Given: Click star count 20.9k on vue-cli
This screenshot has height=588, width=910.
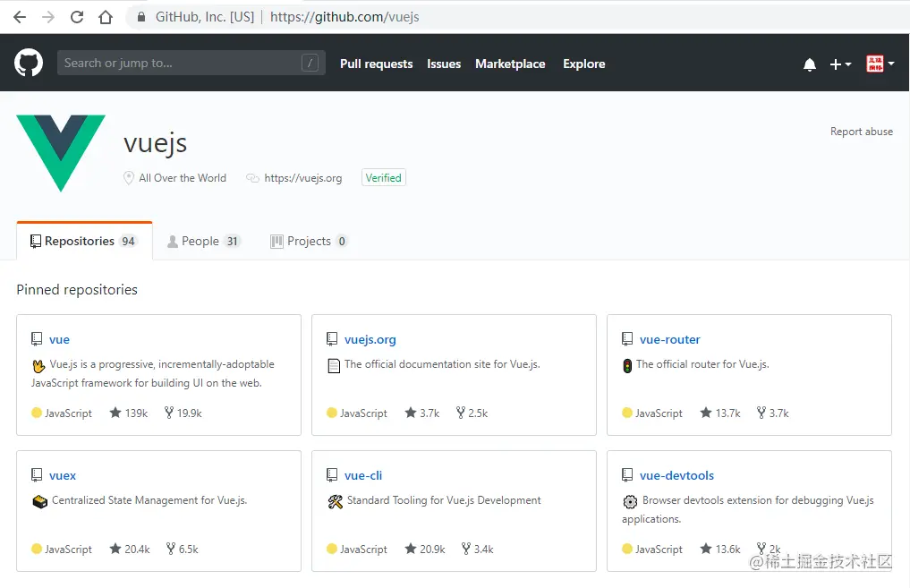Looking at the screenshot, I should tap(425, 549).
